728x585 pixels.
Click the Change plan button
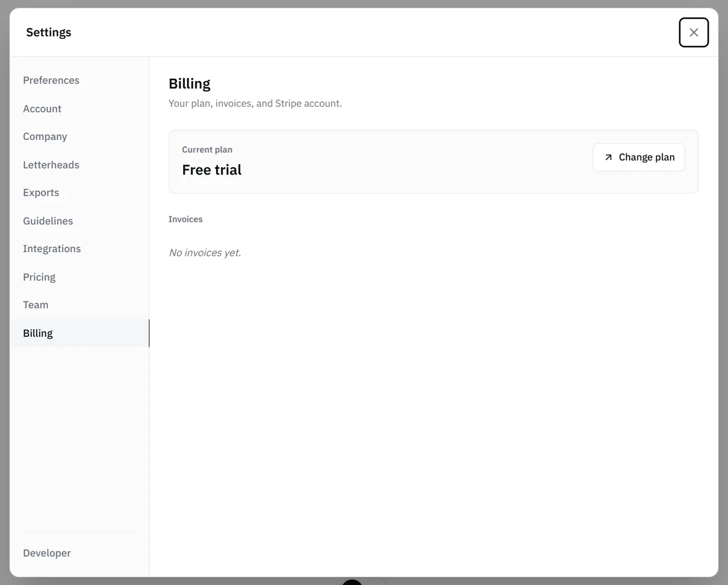click(x=639, y=157)
